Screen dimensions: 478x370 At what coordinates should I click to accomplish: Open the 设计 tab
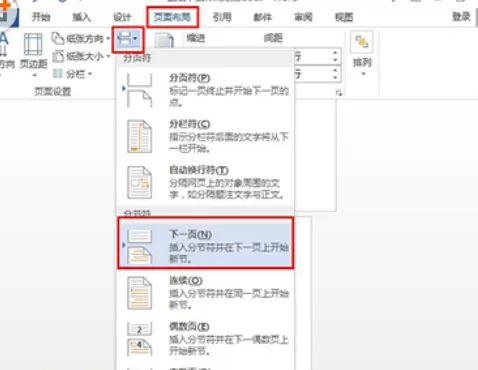122,17
